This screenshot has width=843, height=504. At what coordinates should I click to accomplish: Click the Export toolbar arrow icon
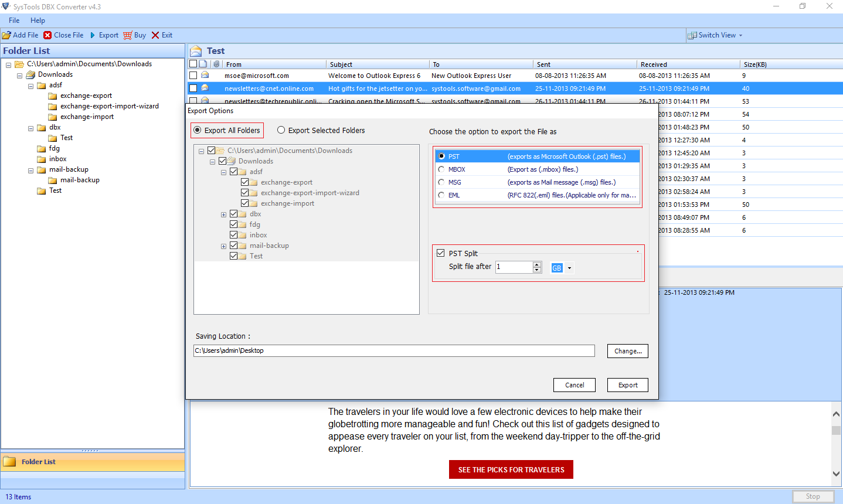point(93,35)
